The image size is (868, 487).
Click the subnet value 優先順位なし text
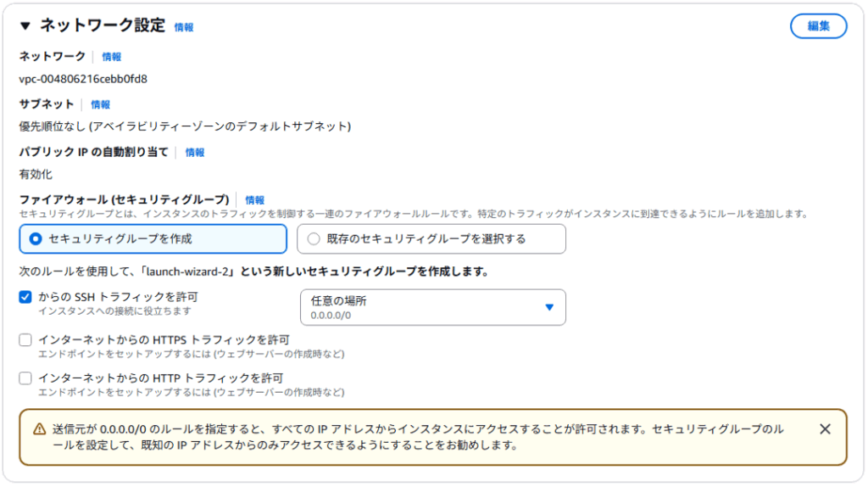click(185, 126)
